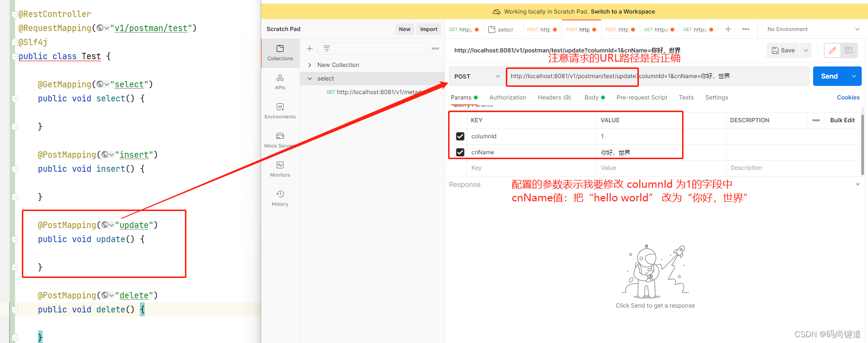The image size is (868, 343).
Task: Click the Save button
Action: (783, 50)
